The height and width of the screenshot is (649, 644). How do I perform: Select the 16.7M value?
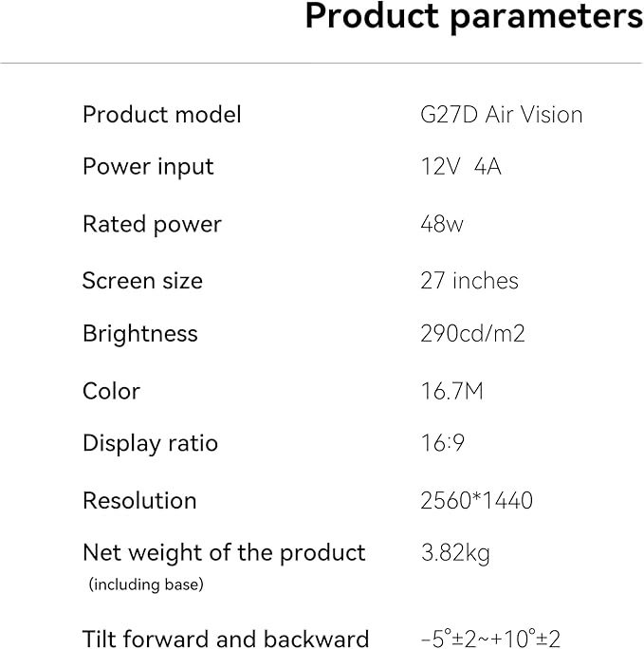[451, 391]
